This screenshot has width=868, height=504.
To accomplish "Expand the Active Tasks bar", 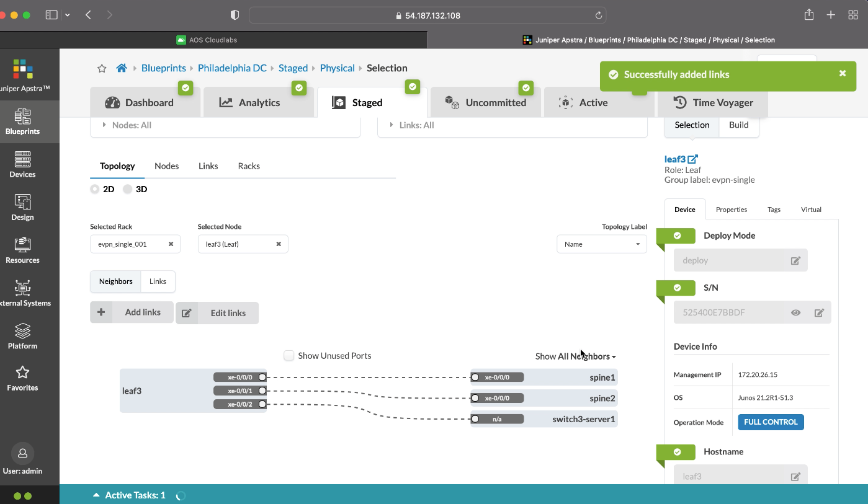I will coord(129,495).
